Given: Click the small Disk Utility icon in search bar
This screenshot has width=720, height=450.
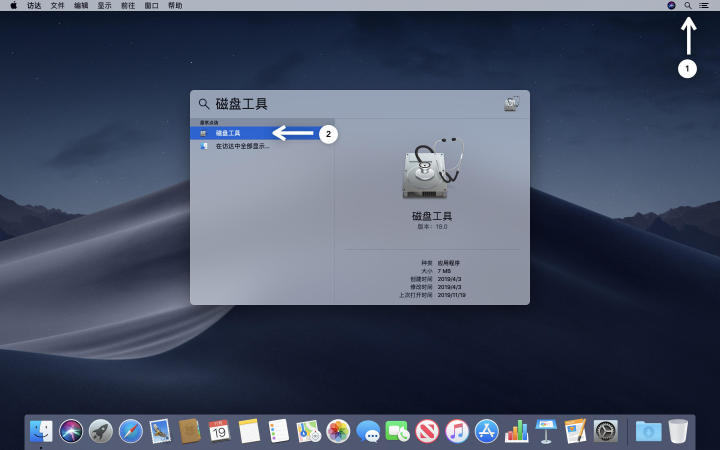Looking at the screenshot, I should [512, 104].
